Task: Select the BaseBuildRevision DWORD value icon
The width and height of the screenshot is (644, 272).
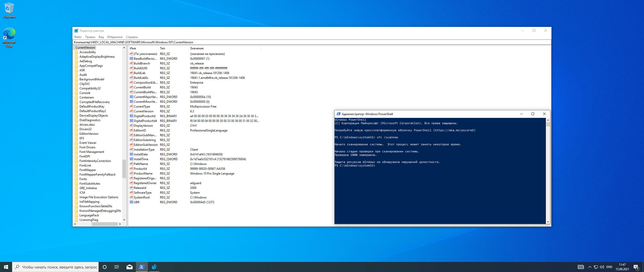Action: tap(131, 58)
